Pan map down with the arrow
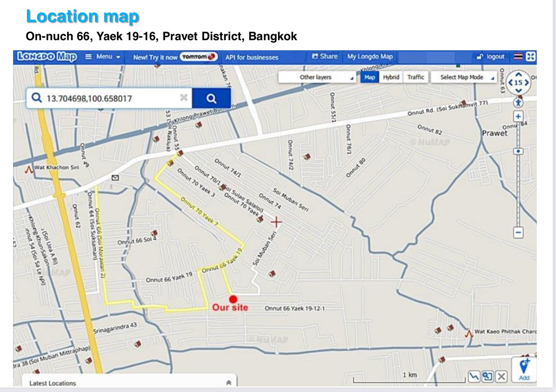This screenshot has width=556, height=392. pos(519,90)
